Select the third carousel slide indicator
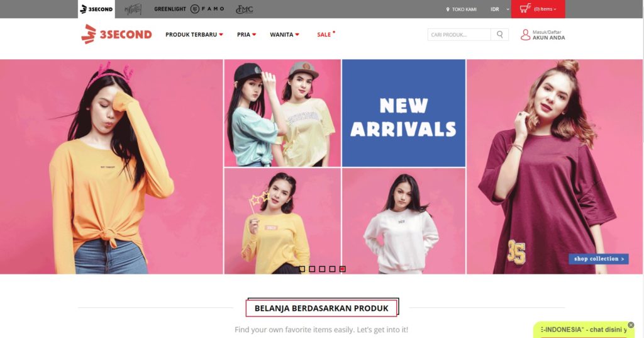Viewport: 644px width, 338px height. (322, 269)
